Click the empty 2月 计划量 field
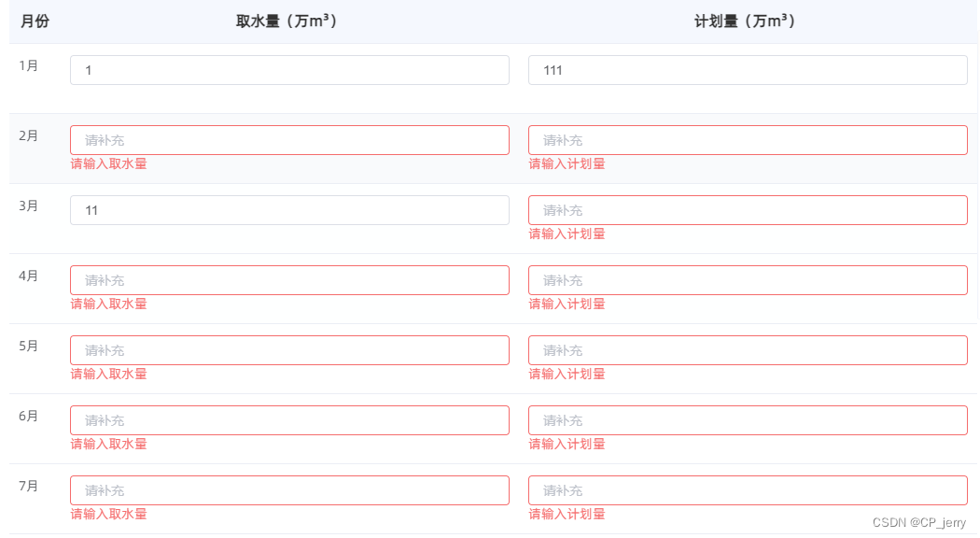Screen dimensions: 980x538 tap(747, 139)
